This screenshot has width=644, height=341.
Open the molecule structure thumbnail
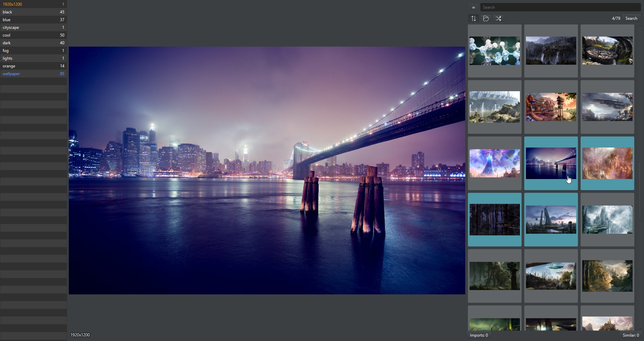pyautogui.click(x=495, y=51)
